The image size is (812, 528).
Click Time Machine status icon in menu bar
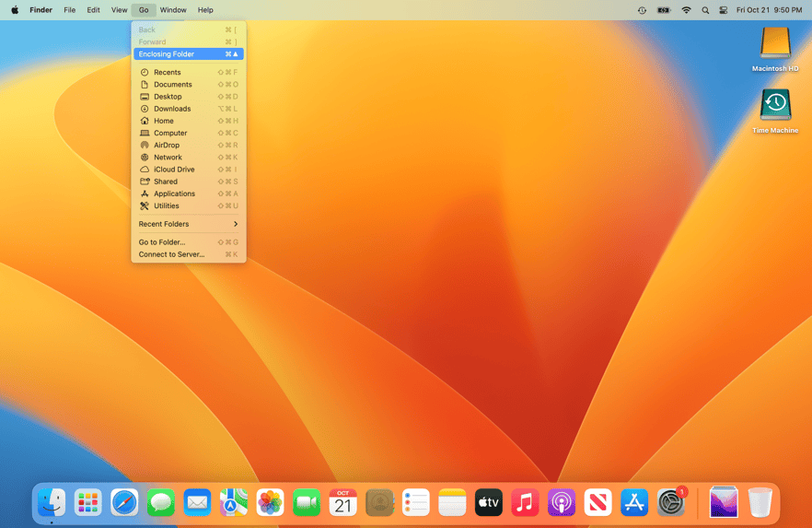click(643, 10)
